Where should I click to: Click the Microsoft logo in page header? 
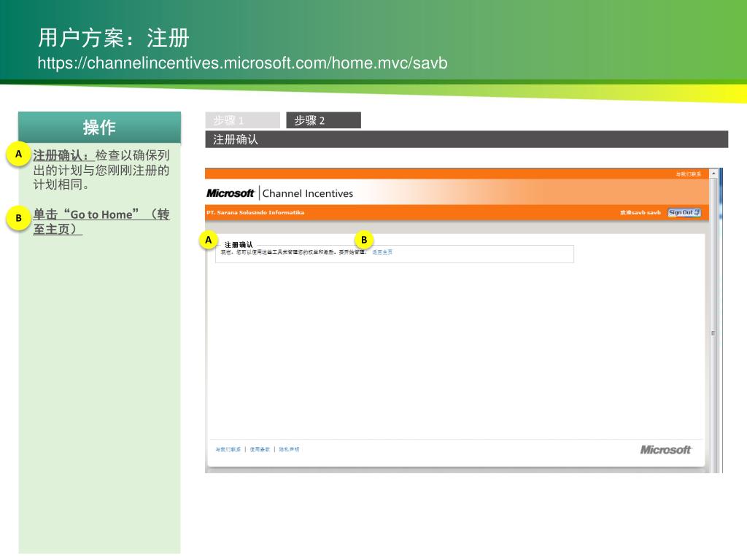pyautogui.click(x=231, y=193)
